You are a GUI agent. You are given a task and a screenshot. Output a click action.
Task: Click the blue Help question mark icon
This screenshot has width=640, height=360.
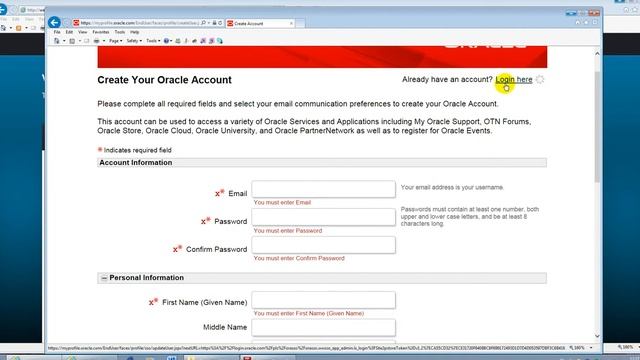pos(167,41)
